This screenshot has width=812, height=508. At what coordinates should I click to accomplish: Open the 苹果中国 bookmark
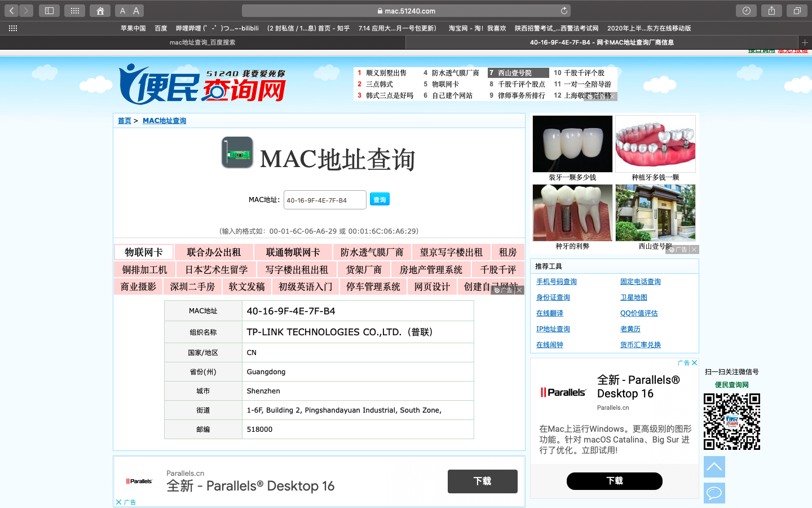coord(133,28)
